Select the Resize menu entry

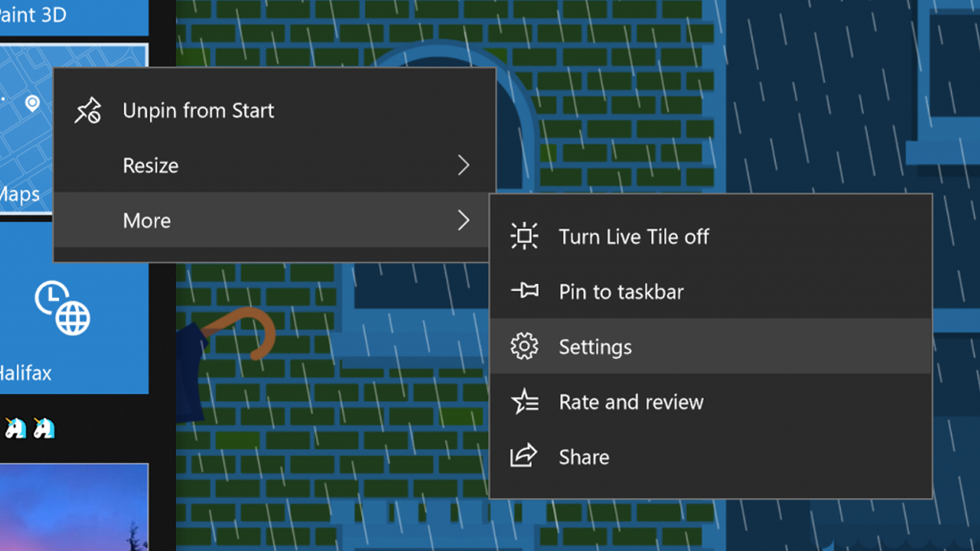[x=151, y=166]
